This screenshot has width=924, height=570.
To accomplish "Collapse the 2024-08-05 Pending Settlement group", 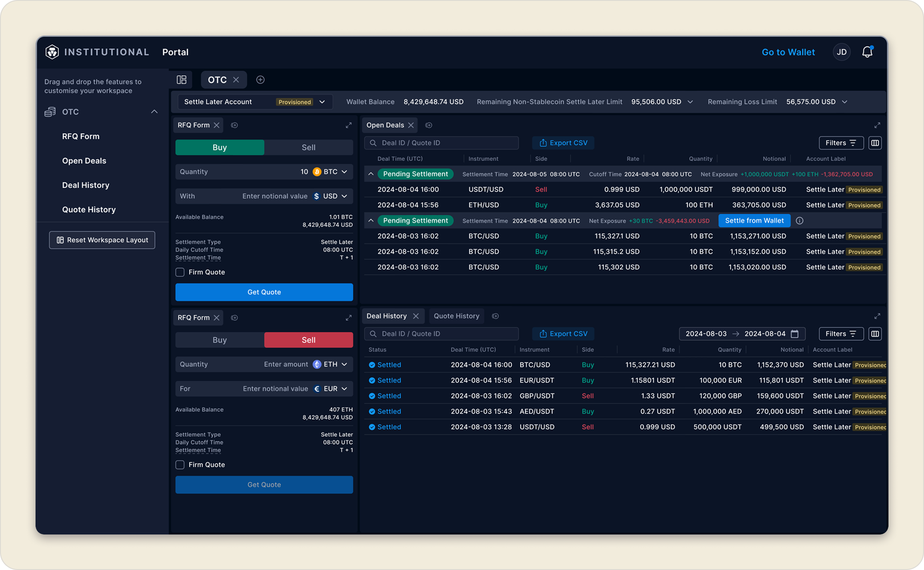I will coord(371,174).
